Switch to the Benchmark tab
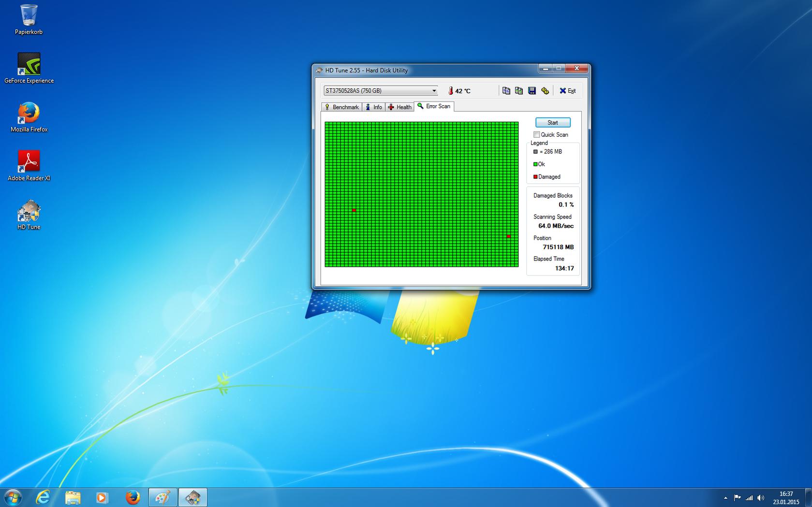The image size is (812, 507). (341, 107)
